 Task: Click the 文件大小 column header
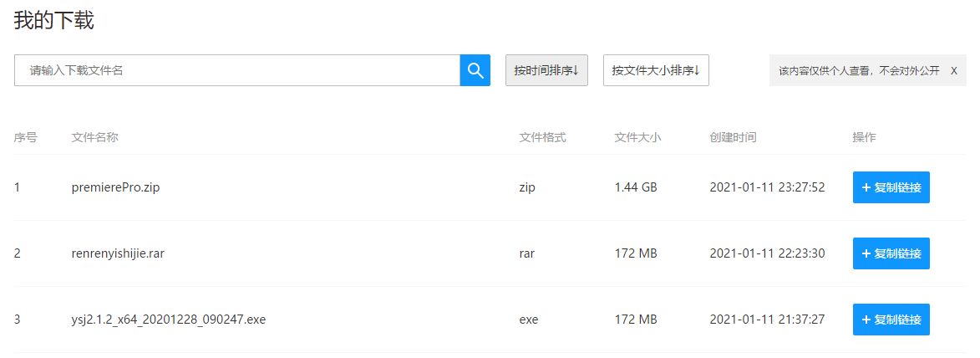[x=637, y=137]
